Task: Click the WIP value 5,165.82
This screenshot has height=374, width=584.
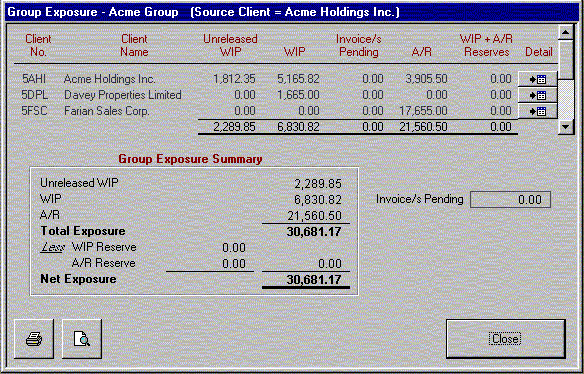Action: (x=298, y=79)
